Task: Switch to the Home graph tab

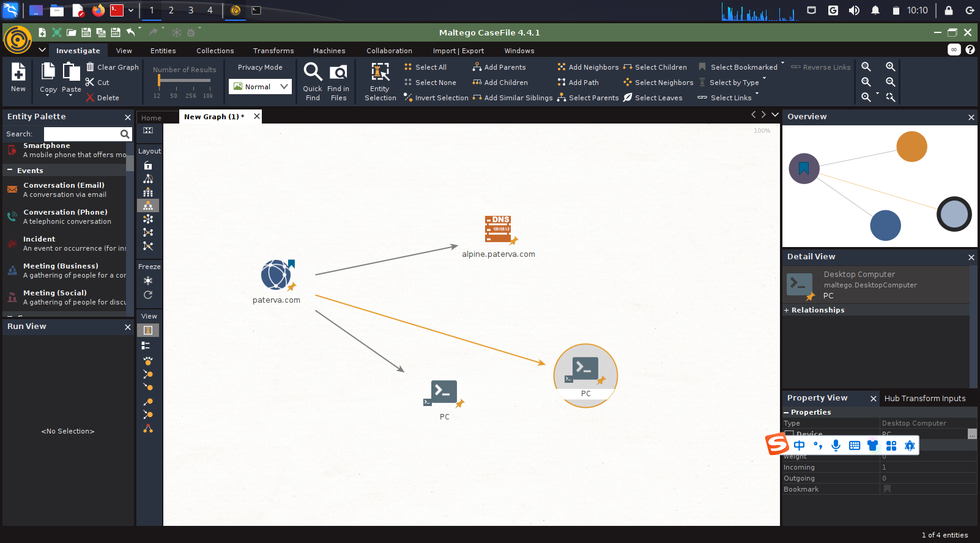Action: [151, 118]
